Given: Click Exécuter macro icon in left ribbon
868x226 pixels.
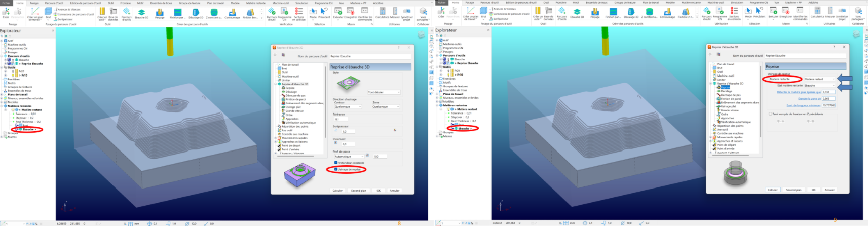Looking at the screenshot, I should pyautogui.click(x=338, y=13).
